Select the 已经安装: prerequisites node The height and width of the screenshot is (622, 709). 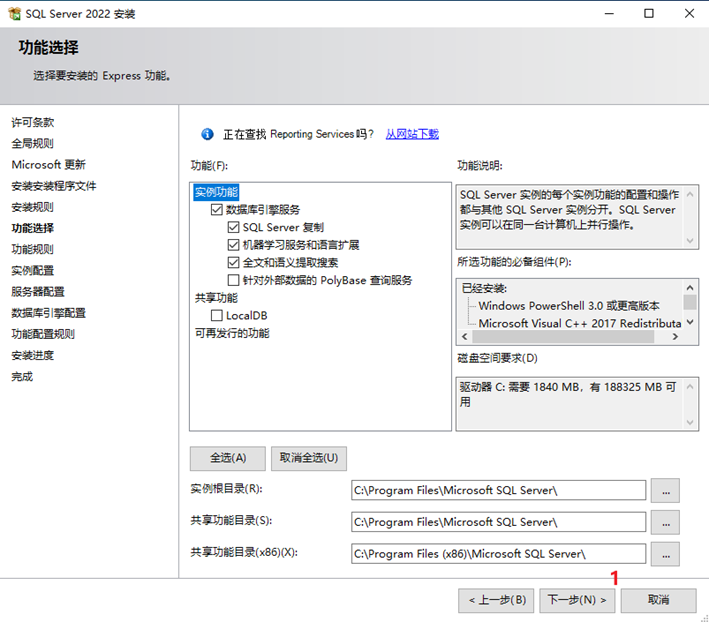[x=484, y=288]
